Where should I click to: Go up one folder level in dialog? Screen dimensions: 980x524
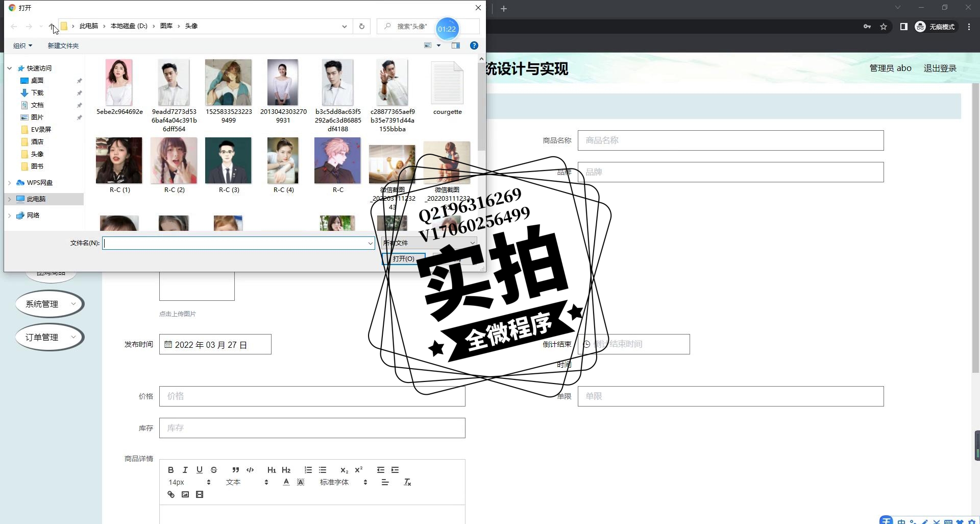point(52,26)
